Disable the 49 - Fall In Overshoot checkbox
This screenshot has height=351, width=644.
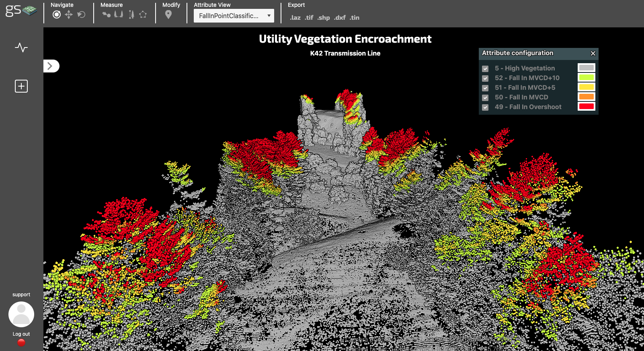[x=485, y=107]
